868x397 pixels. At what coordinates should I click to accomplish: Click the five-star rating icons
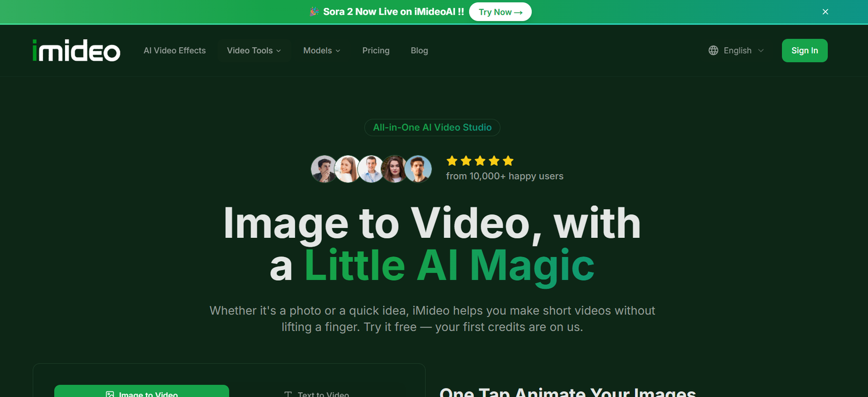[480, 161]
